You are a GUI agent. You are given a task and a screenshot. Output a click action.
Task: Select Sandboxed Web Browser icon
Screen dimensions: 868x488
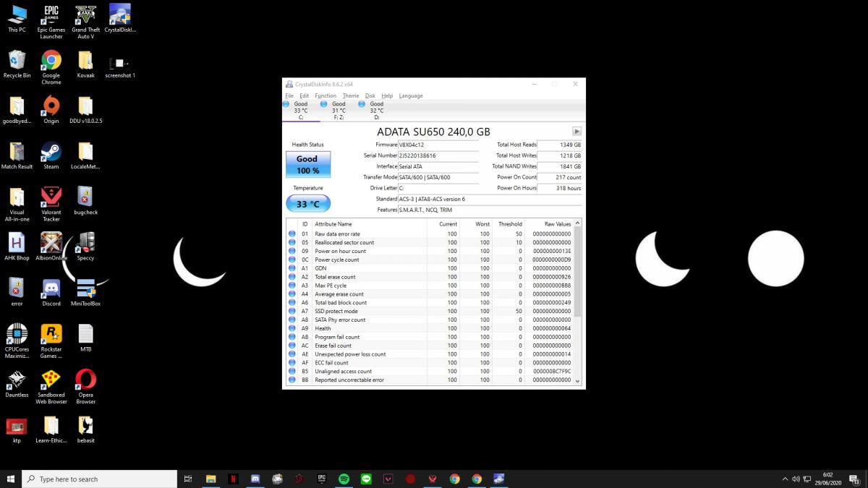click(x=51, y=387)
